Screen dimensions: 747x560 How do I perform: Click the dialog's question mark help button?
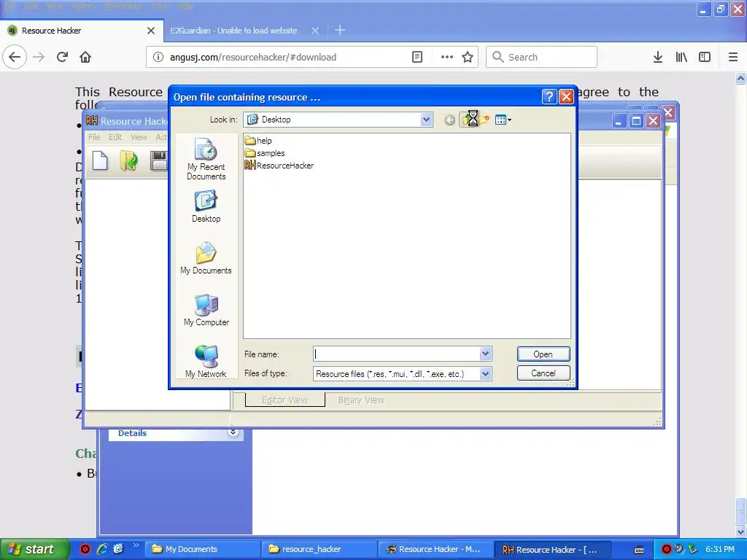[549, 97]
